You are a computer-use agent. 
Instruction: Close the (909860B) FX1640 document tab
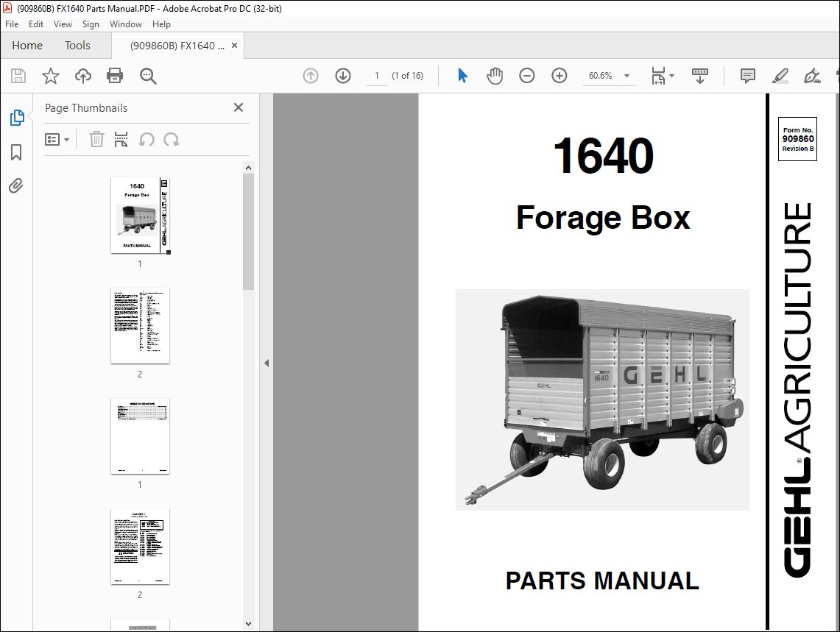click(x=234, y=46)
